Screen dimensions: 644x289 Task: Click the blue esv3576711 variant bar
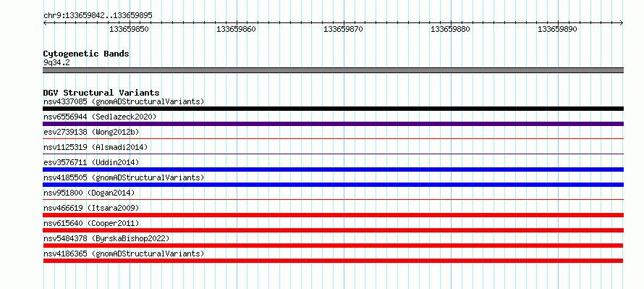333,169
